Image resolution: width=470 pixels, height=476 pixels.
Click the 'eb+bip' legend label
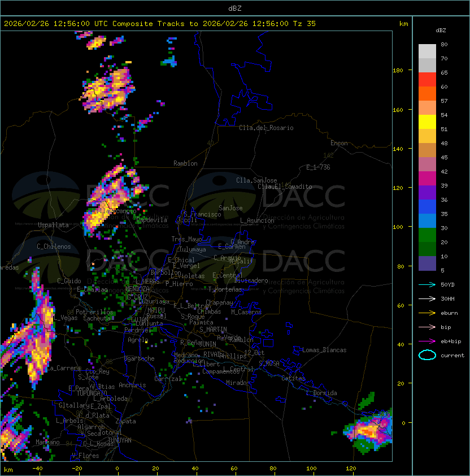[451, 341]
